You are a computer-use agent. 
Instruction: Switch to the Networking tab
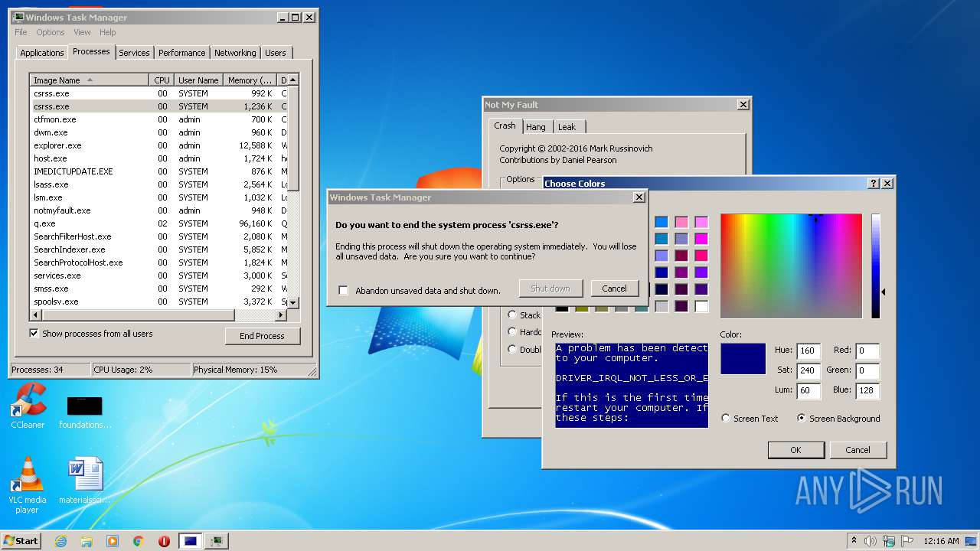(x=235, y=53)
